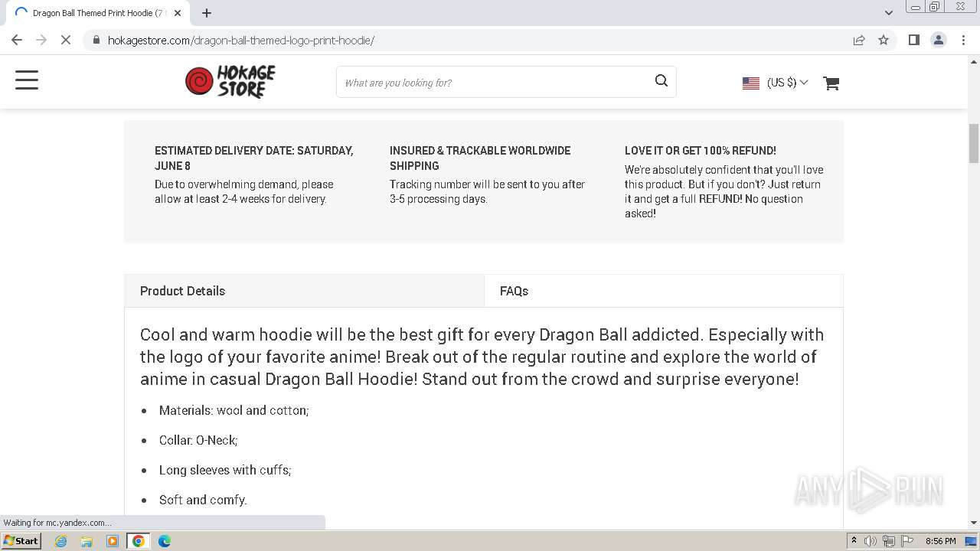Viewport: 980px width, 551px height.
Task: Click the volume speaker tray icon
Action: click(x=871, y=541)
